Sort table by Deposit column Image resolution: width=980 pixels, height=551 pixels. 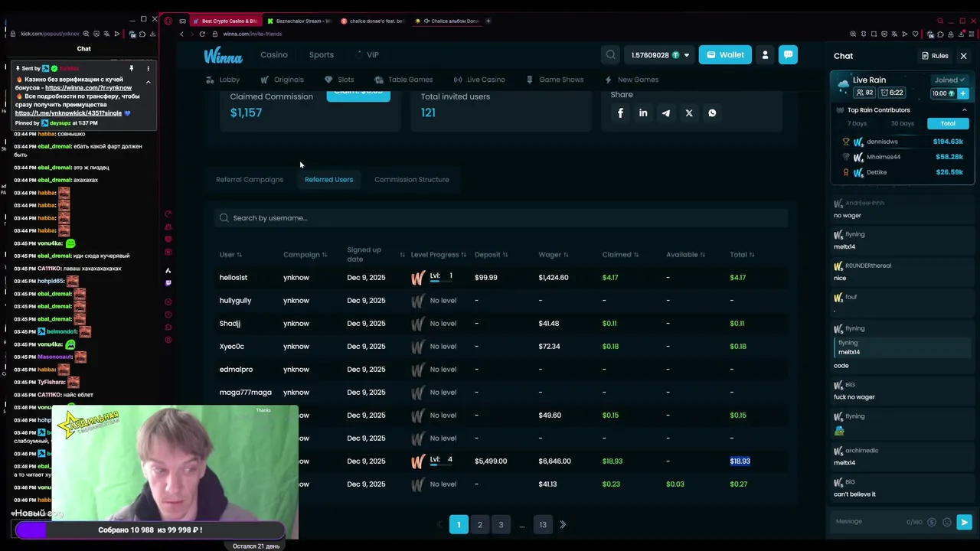[491, 255]
